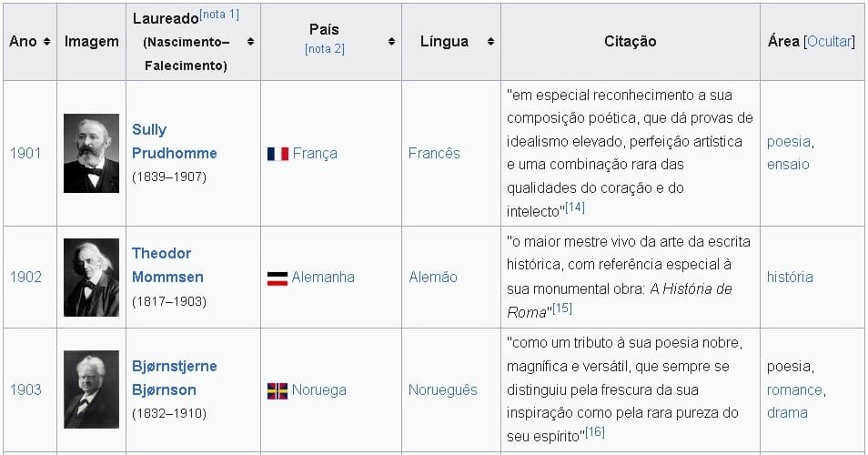Open footnote nota 1 in Laureado header
Viewport: 868px width, 455px height.
[218, 15]
